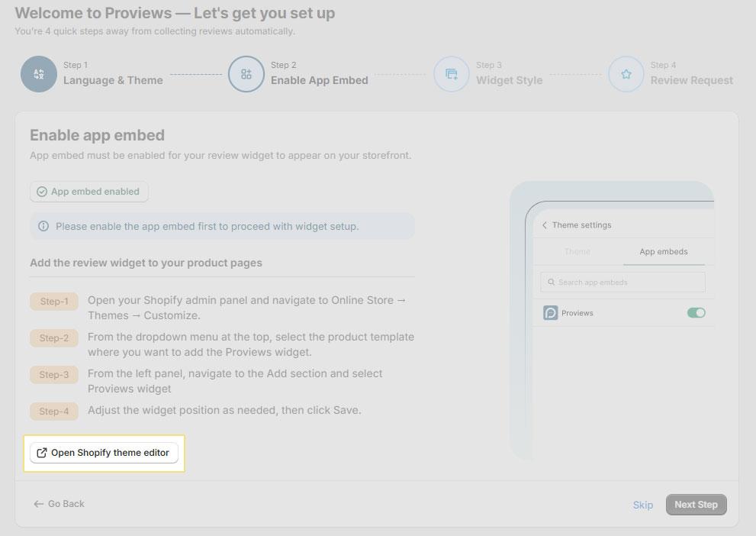Click 'From the dropdown menu at the top' instruction
The image size is (756, 536).
(x=251, y=344)
